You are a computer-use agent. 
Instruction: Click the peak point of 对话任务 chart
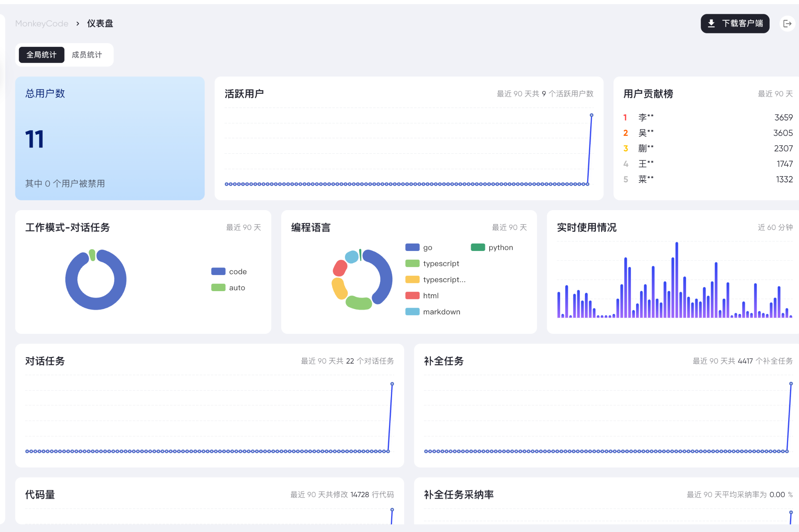(392, 384)
